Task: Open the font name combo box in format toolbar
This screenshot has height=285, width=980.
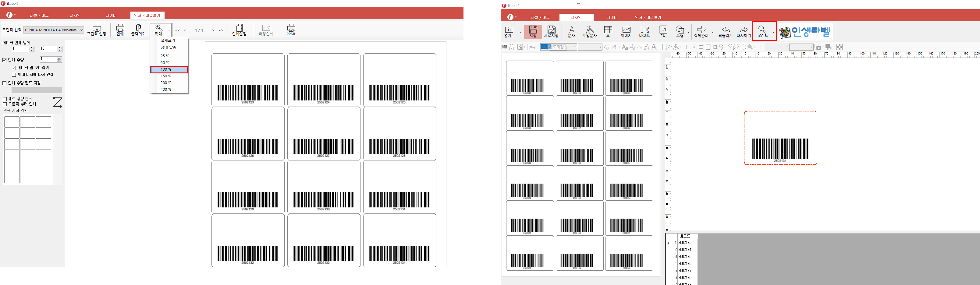Action: 559,47
